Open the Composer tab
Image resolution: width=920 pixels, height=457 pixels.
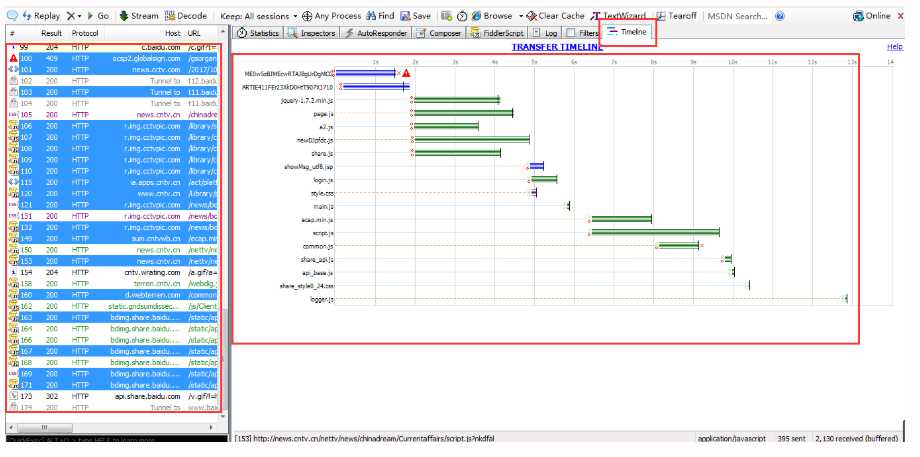439,33
